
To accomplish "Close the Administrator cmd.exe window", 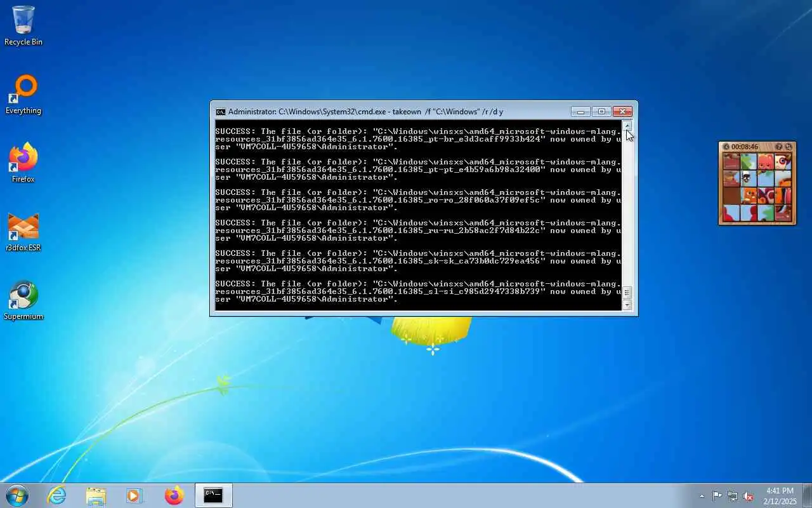I will [622, 111].
